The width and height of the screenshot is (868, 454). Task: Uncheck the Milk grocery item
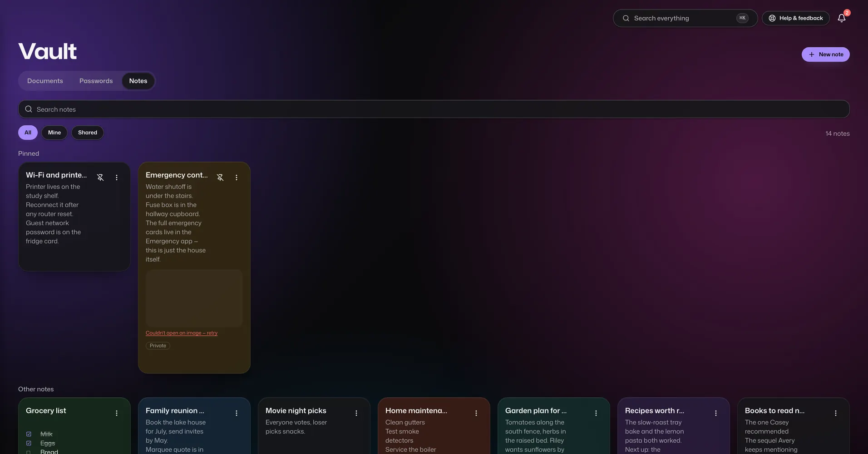29,434
